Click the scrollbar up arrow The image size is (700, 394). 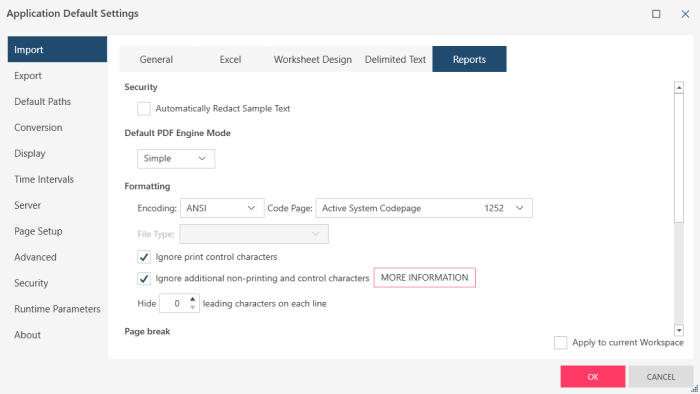(679, 87)
